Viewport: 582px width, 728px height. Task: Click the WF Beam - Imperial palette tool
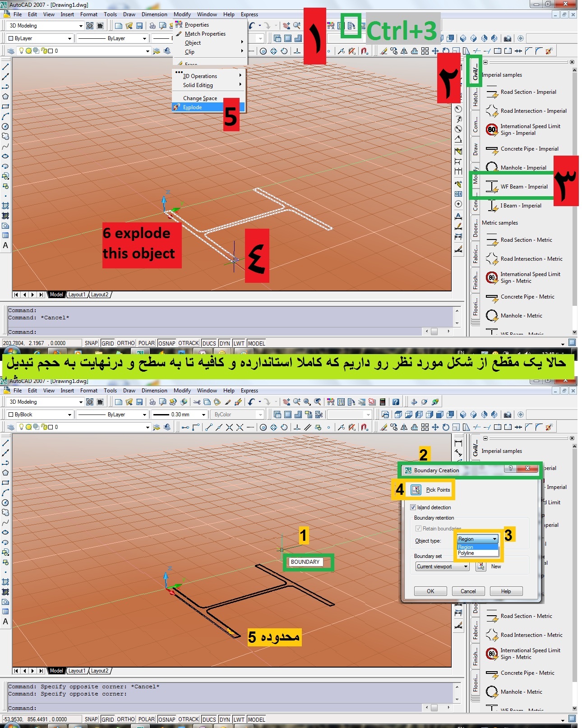click(x=523, y=187)
